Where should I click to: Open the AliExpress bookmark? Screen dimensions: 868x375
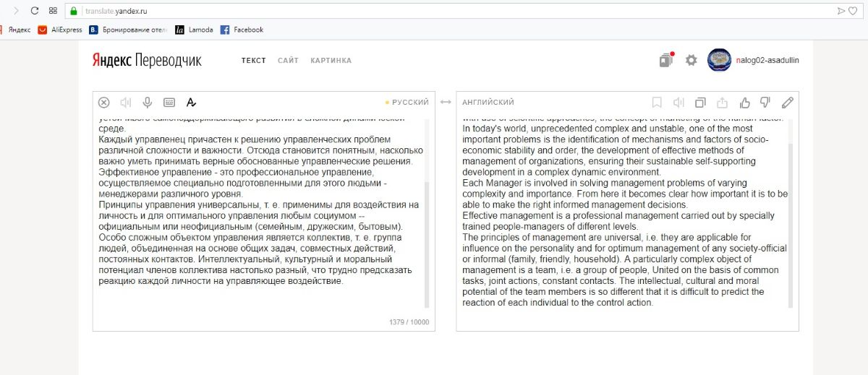tap(61, 30)
